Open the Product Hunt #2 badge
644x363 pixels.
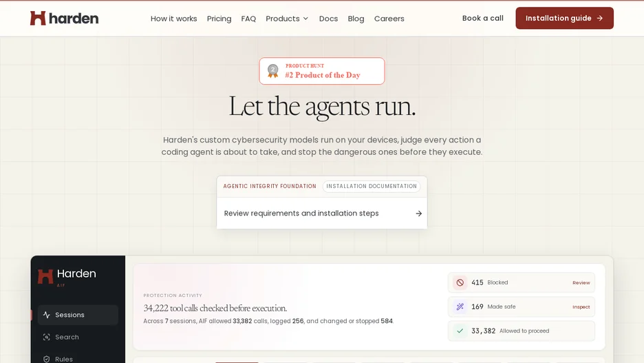point(322,71)
